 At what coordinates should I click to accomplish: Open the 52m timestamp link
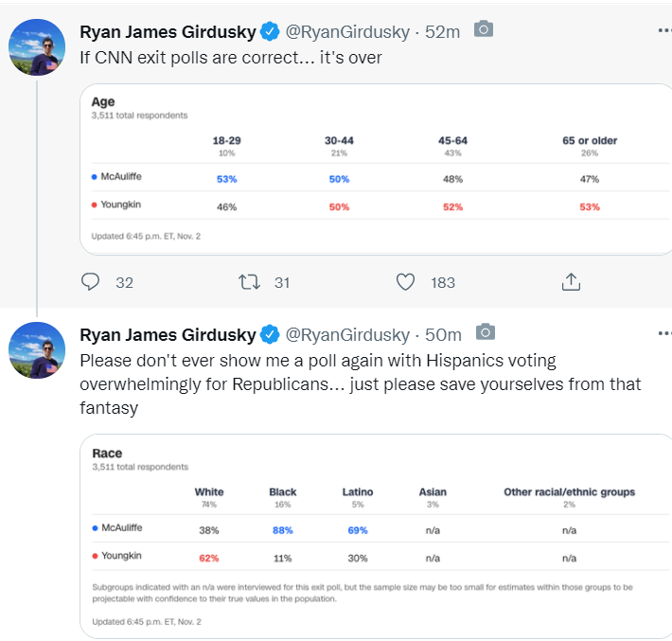(442, 32)
